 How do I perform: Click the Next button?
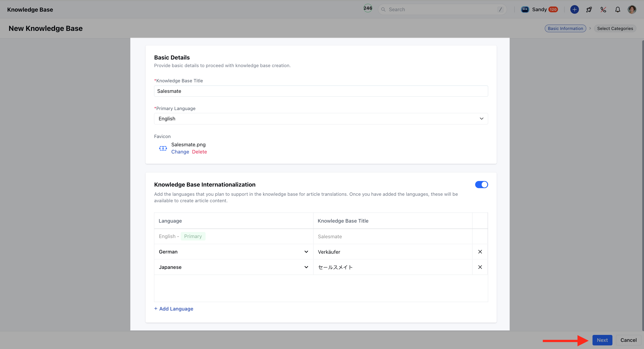[x=602, y=340]
